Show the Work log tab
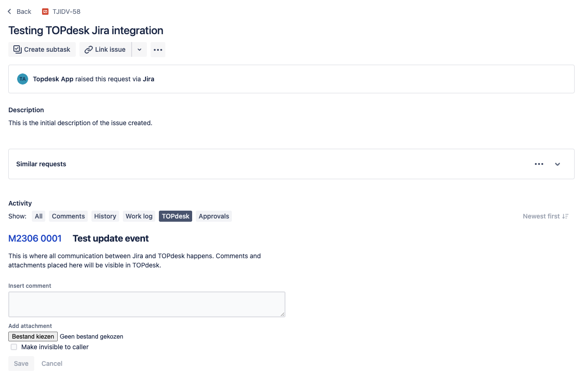This screenshot has width=588, height=382. pos(139,216)
